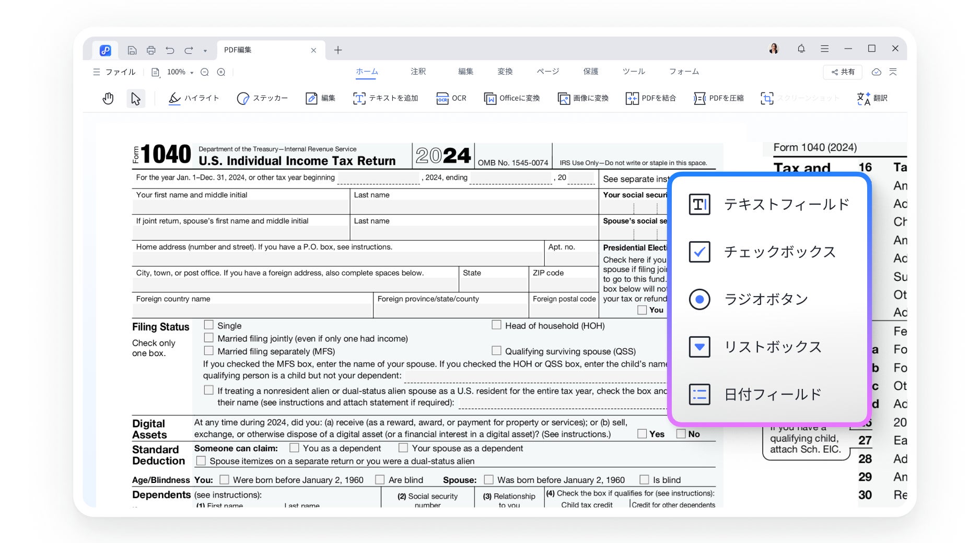The height and width of the screenshot is (543, 980).
Task: Switch to the ページ tab
Action: (x=548, y=72)
